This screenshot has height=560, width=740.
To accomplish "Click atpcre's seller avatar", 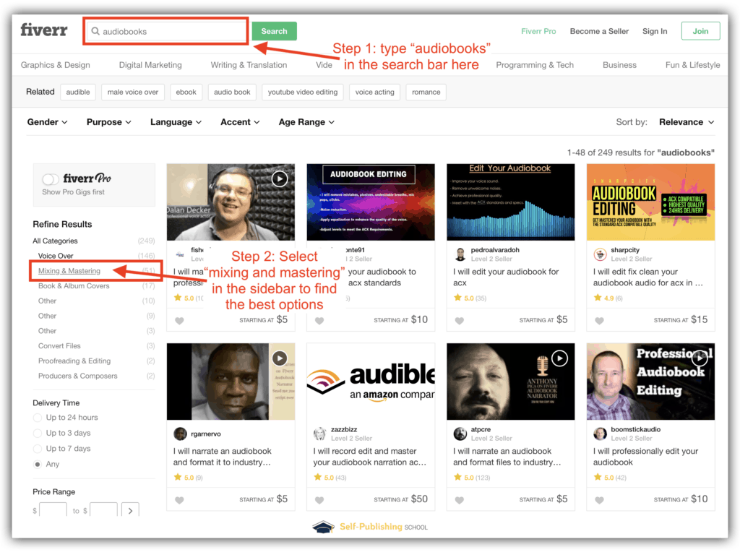I will [x=460, y=434].
